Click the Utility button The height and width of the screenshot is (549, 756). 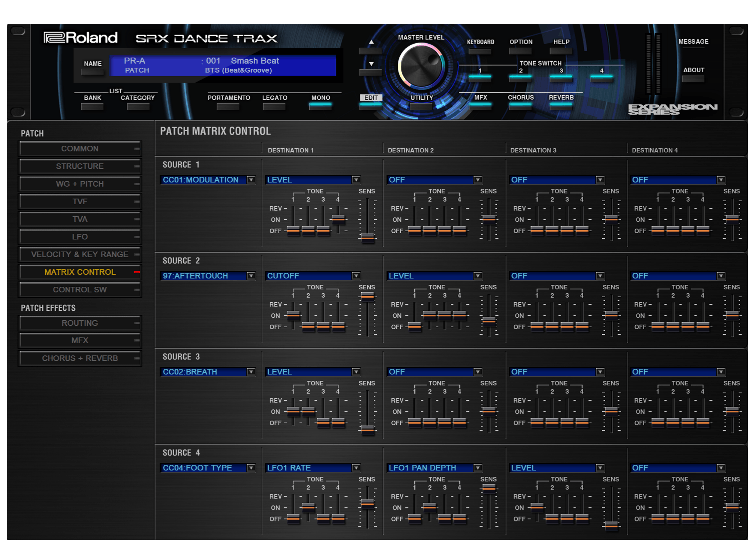coord(421,106)
